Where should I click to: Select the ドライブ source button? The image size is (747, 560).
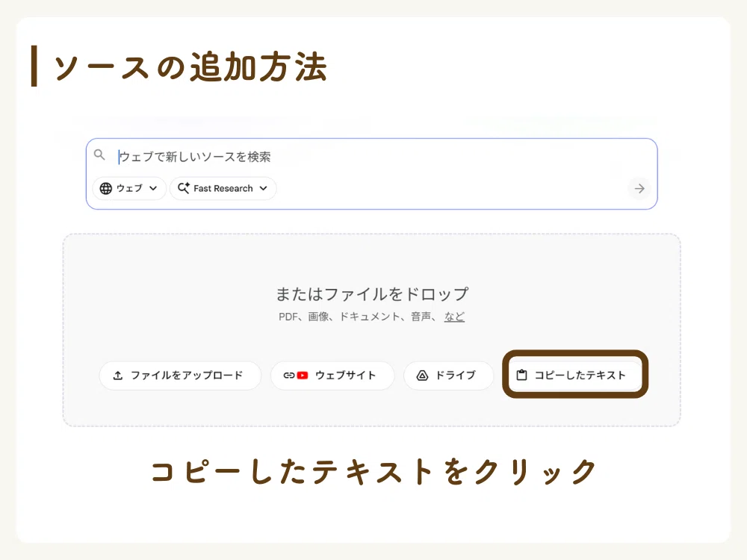click(449, 376)
